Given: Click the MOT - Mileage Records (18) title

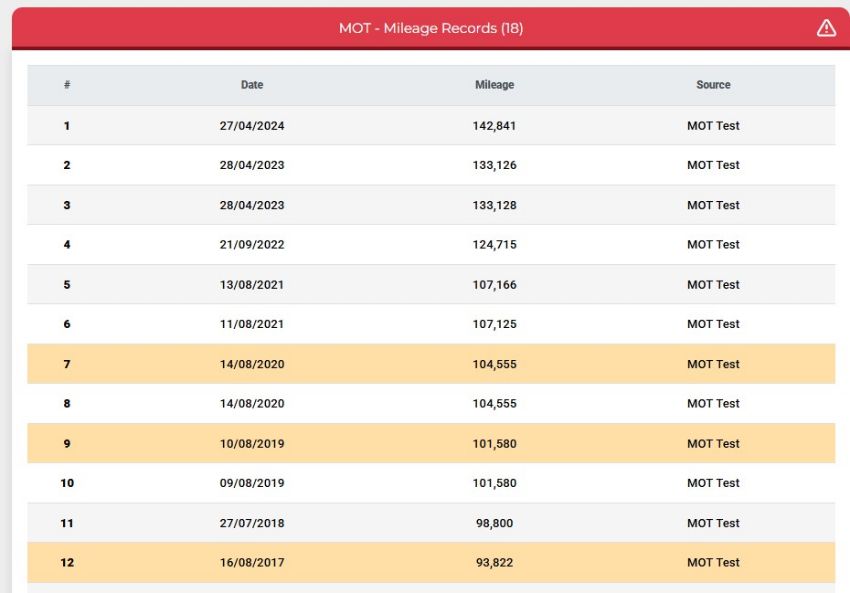Looking at the screenshot, I should (x=431, y=28).
